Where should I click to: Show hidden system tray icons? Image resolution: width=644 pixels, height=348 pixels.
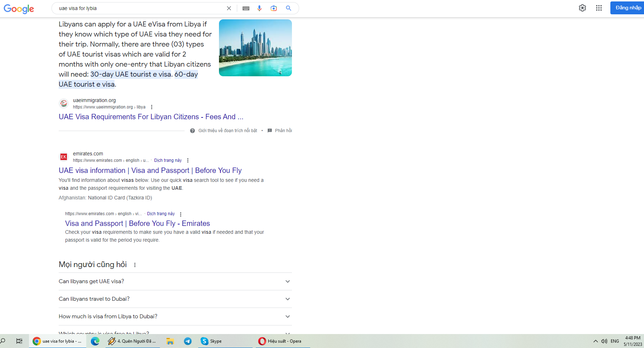tap(595, 341)
